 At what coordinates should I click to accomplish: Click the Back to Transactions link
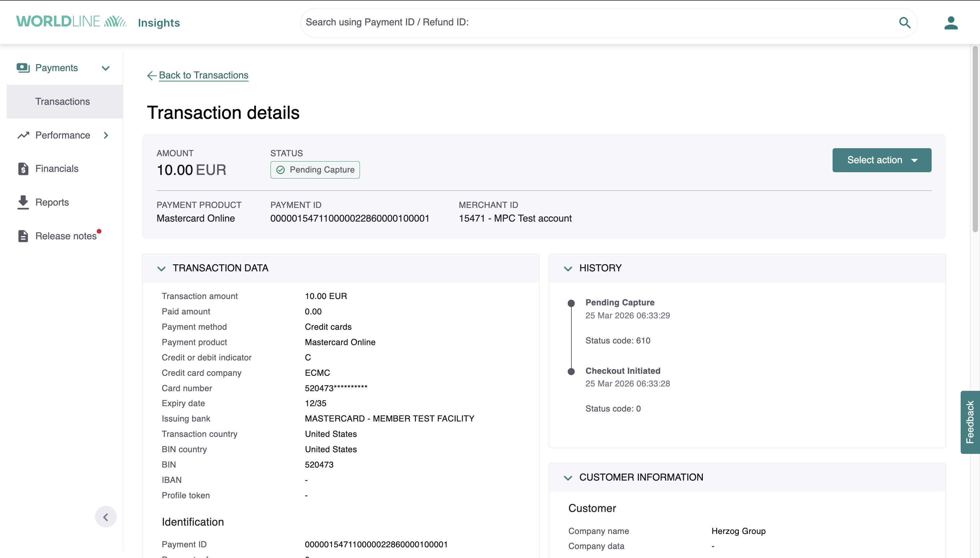tap(203, 75)
